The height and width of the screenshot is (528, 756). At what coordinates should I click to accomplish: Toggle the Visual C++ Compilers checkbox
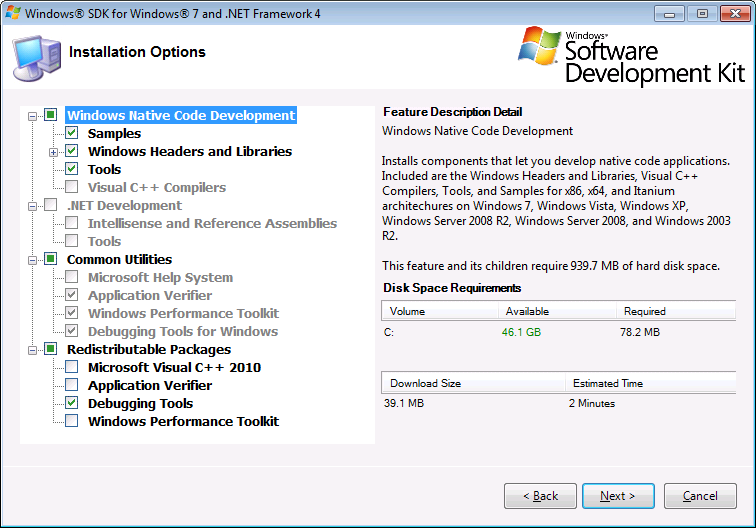pyautogui.click(x=72, y=187)
